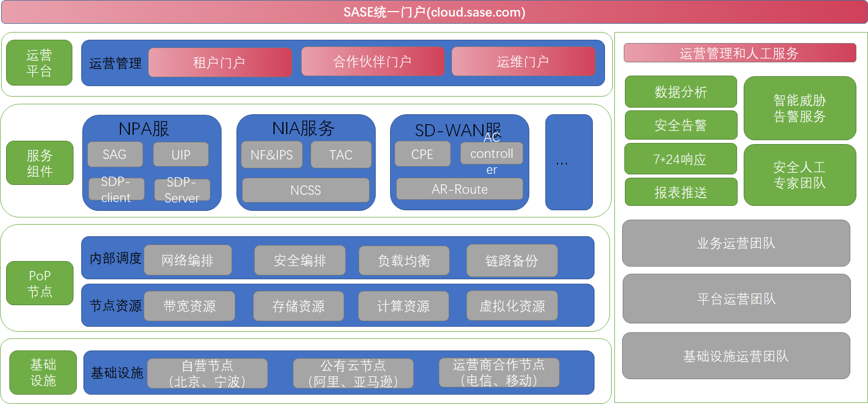Screen dimensions: 868x404
Task: Click the NF&IPS block in NIA服务
Action: point(272,155)
